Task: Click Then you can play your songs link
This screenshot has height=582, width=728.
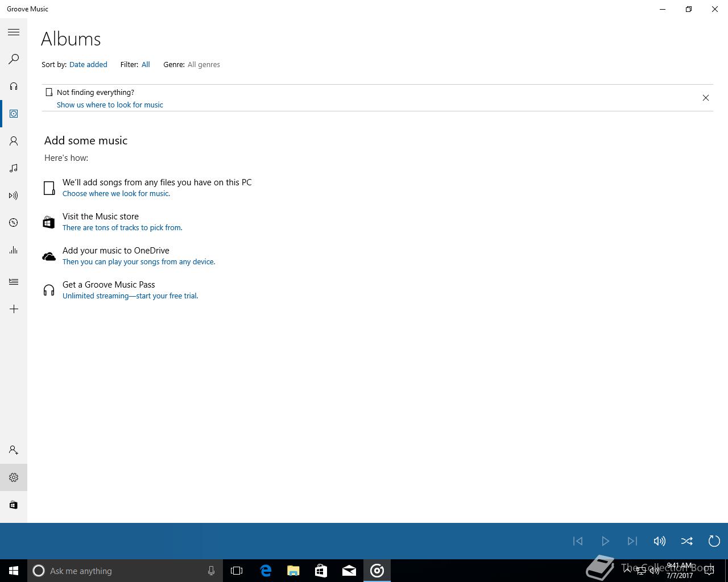Action: tap(139, 261)
